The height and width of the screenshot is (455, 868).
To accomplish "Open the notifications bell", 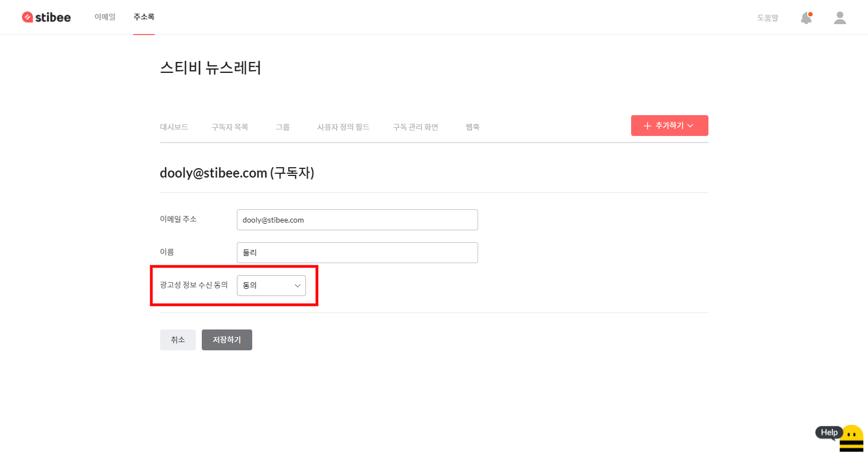I will pyautogui.click(x=806, y=18).
